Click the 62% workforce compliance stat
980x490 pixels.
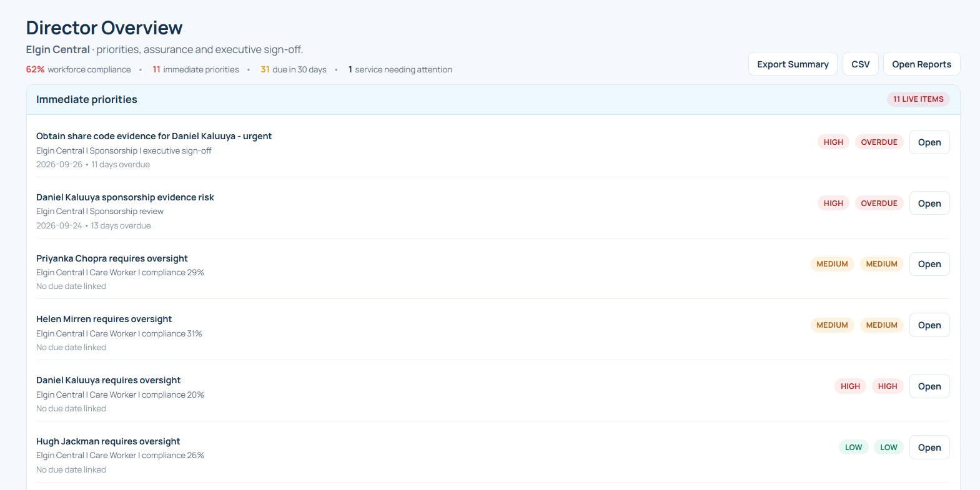[79, 69]
